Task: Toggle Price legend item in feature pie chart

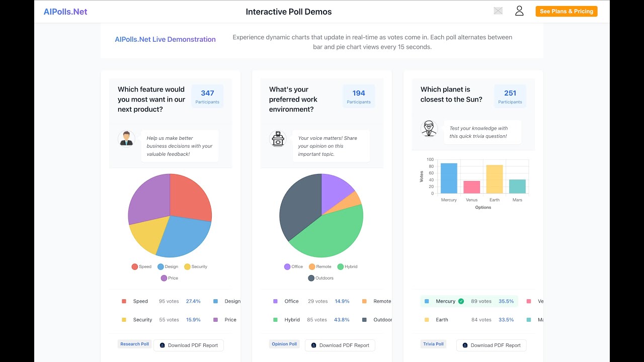Action: click(x=170, y=278)
